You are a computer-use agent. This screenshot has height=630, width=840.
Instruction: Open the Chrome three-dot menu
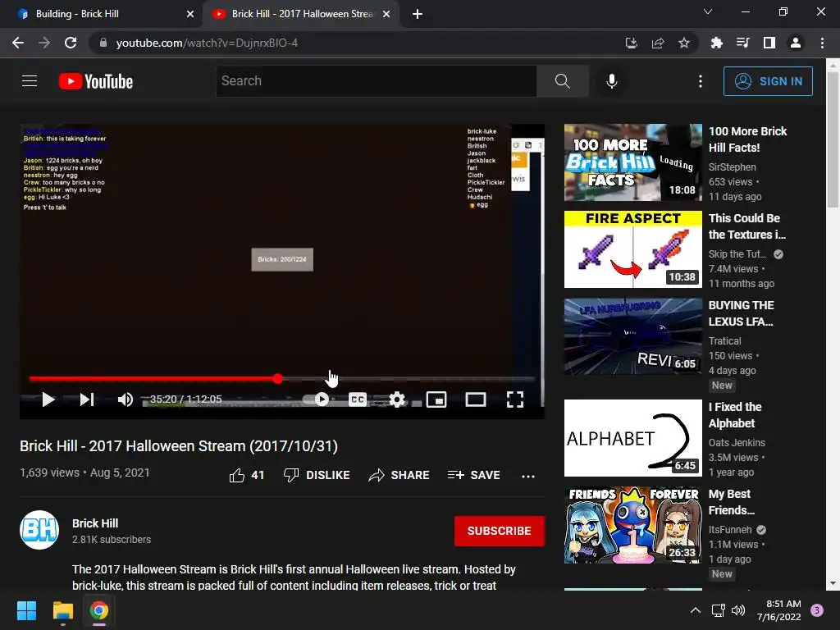[822, 43]
